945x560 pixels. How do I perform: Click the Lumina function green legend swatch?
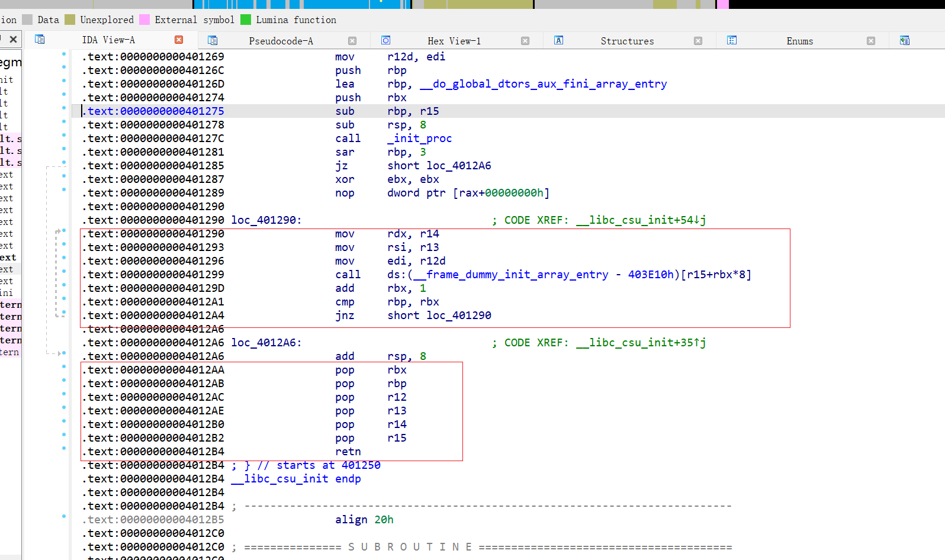click(x=246, y=20)
